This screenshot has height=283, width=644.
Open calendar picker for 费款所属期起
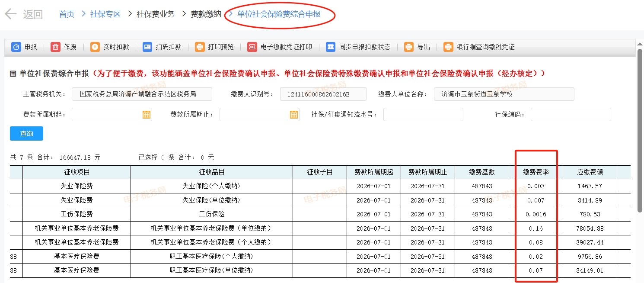click(147, 115)
